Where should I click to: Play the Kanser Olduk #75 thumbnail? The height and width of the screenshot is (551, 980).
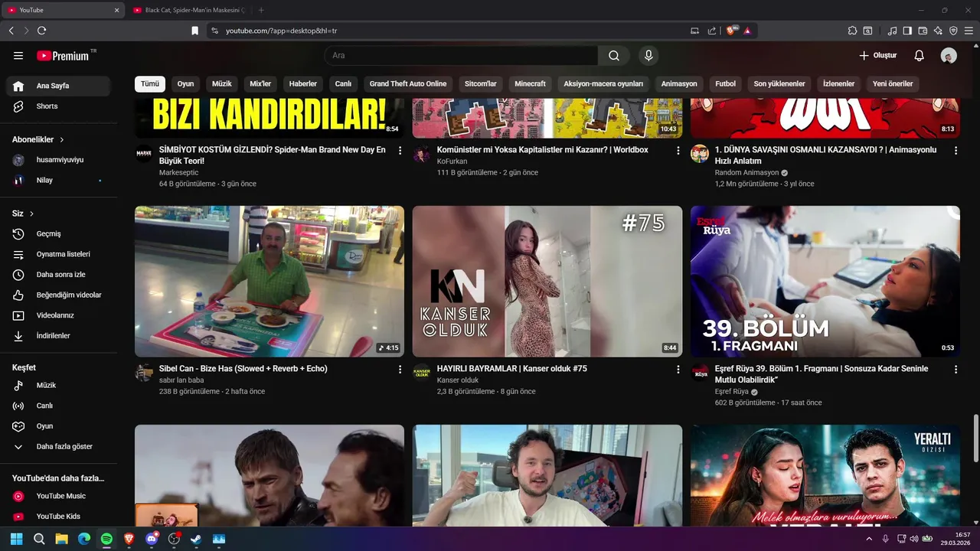[x=547, y=281]
